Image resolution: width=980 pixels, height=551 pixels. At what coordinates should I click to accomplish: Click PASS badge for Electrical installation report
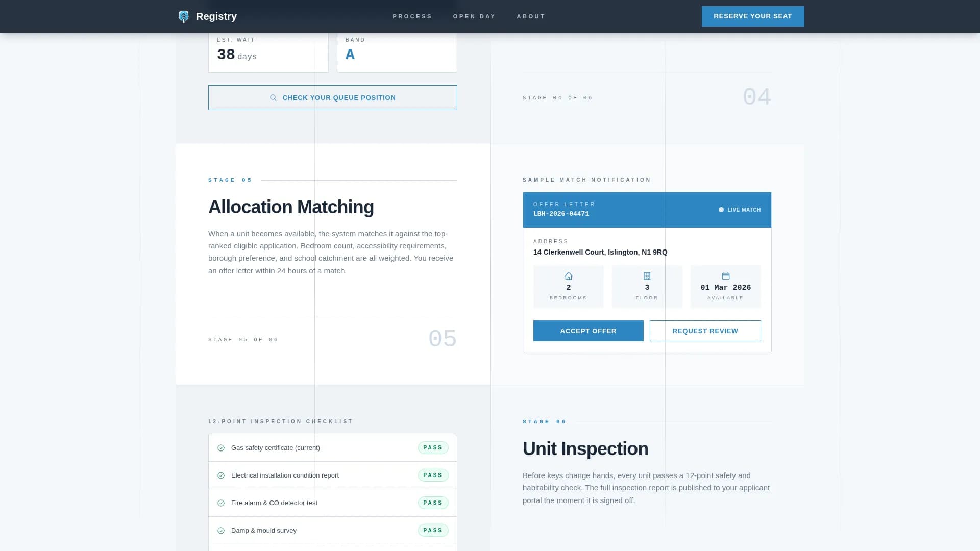click(x=433, y=475)
